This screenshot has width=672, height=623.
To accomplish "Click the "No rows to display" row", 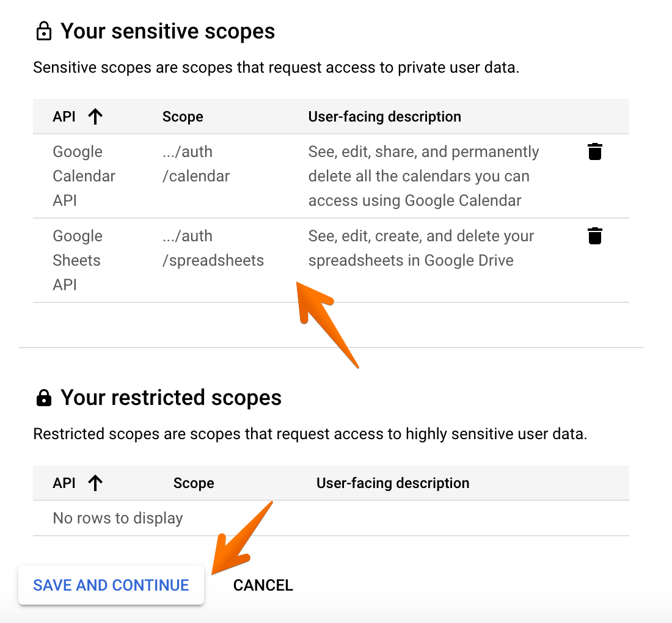I will point(118,519).
